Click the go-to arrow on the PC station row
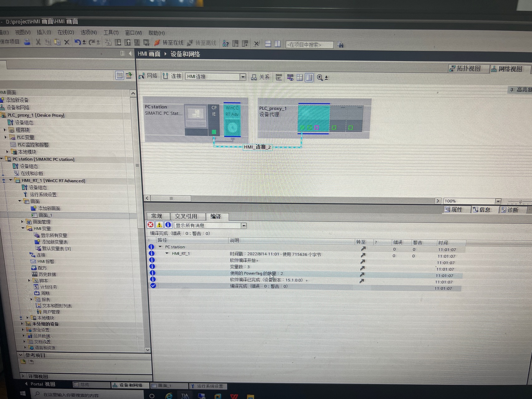Viewport: 532px width, 399px height. click(363, 249)
